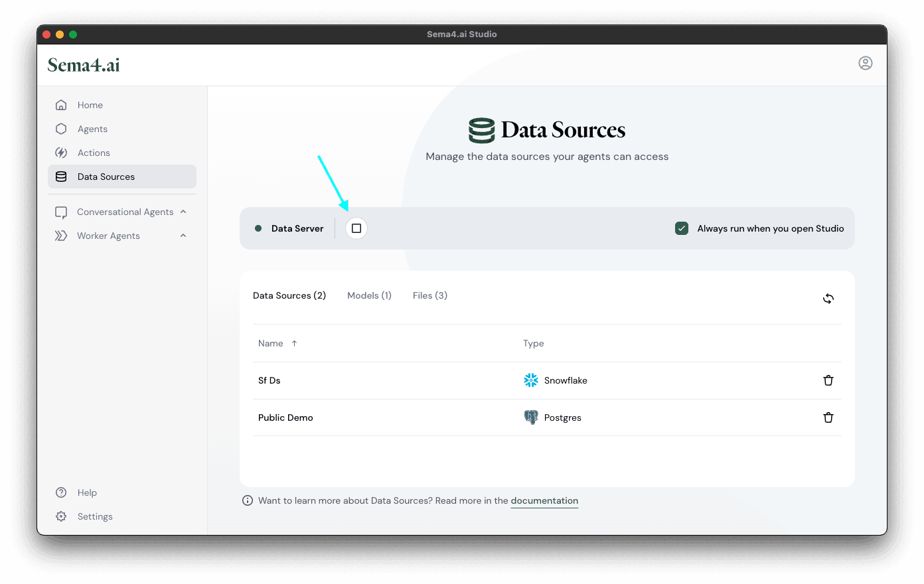Viewport: 924px width, 584px height.
Task: Click the Data Sources database icon in sidebar
Action: [61, 177]
